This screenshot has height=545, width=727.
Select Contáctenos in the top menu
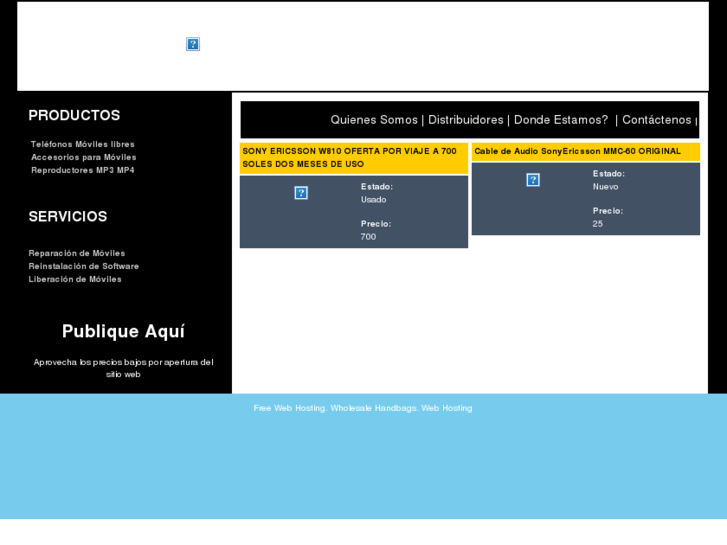click(657, 120)
